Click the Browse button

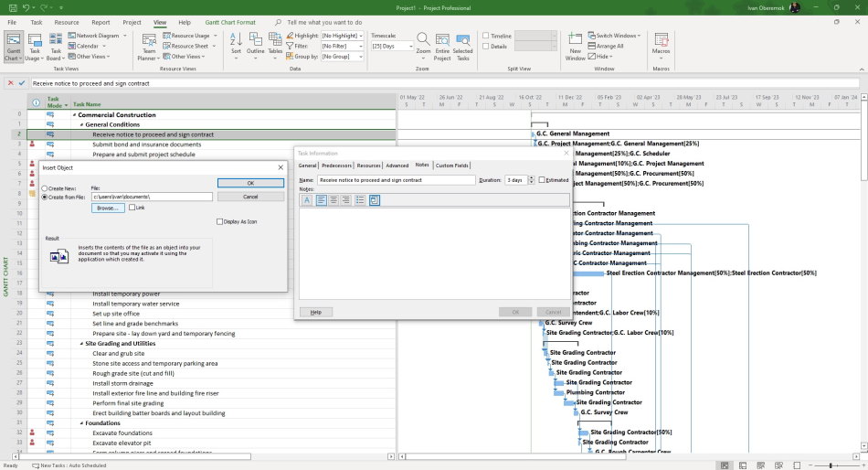(x=108, y=208)
